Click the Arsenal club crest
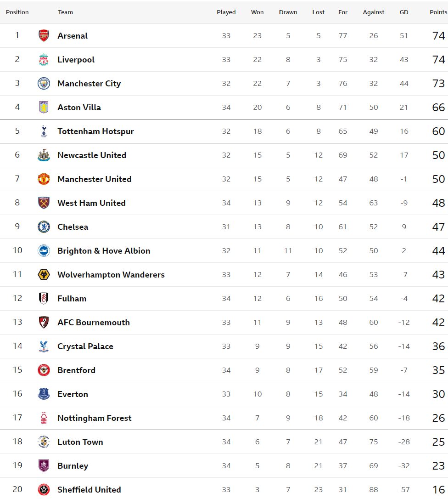 (44, 36)
